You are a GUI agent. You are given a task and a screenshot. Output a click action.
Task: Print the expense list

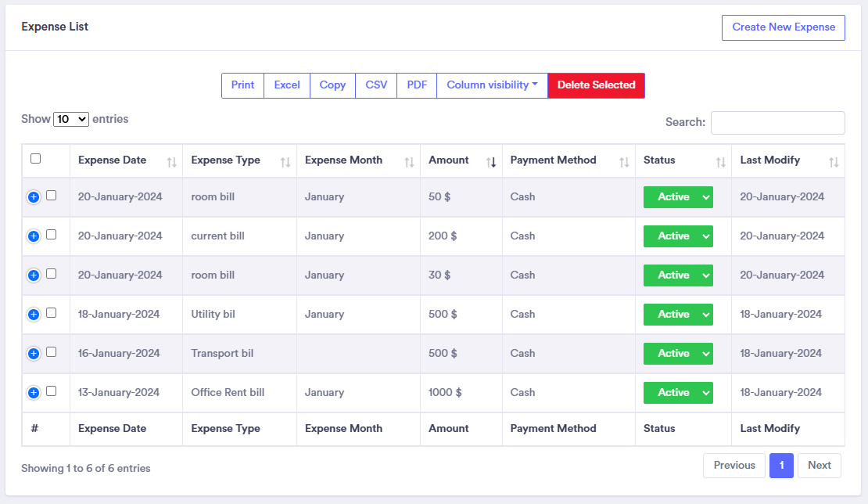[242, 85]
